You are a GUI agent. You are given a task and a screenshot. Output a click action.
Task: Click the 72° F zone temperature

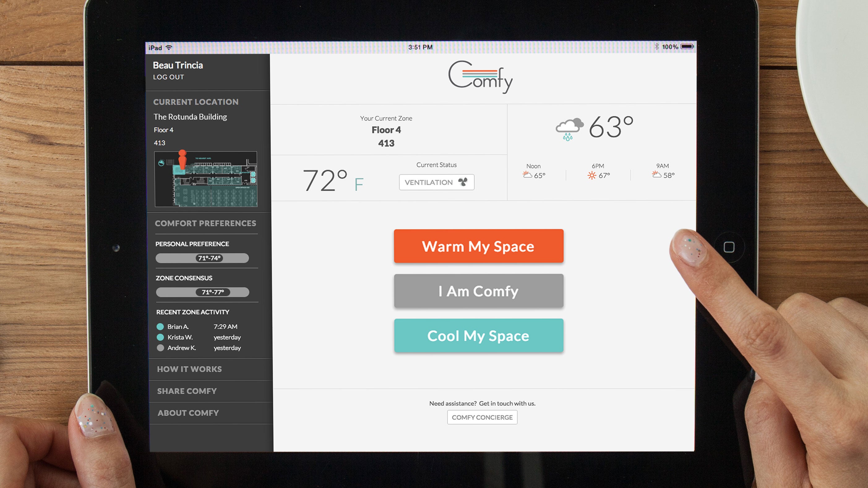point(333,181)
